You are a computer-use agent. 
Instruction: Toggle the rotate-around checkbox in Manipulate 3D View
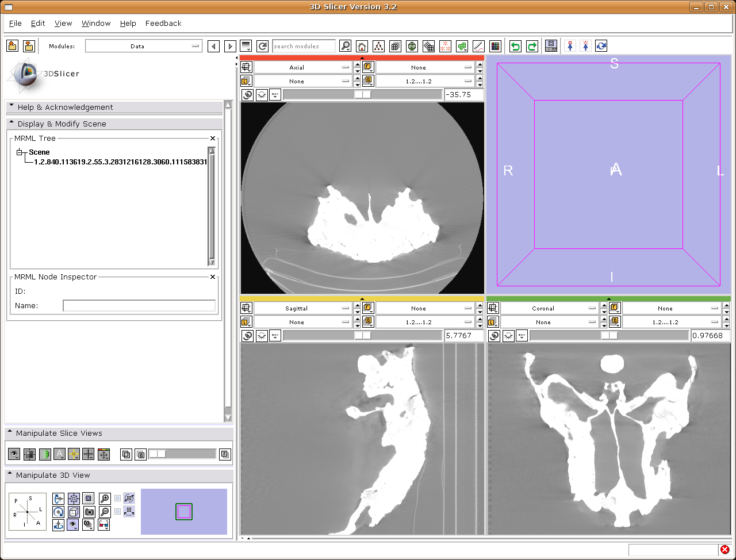[x=118, y=498]
